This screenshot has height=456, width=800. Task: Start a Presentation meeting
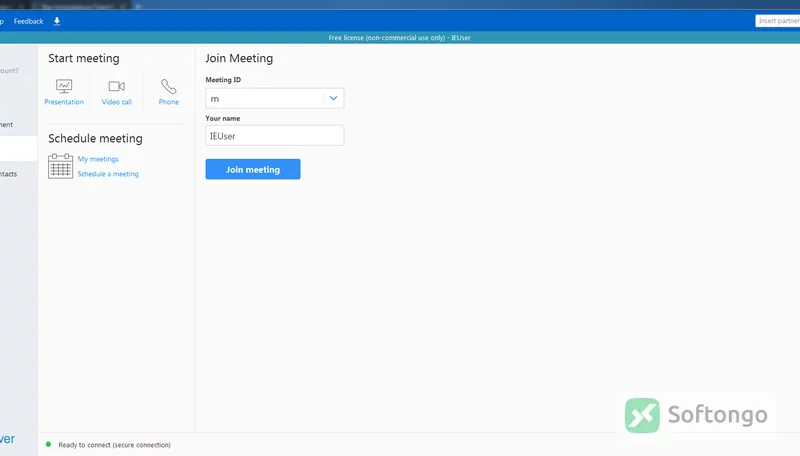[x=64, y=92]
